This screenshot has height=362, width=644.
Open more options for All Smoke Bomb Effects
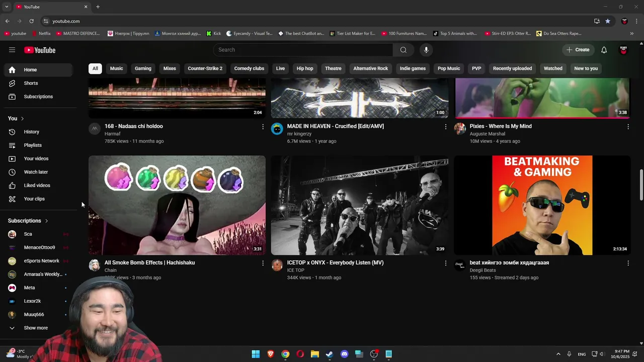[263, 263]
